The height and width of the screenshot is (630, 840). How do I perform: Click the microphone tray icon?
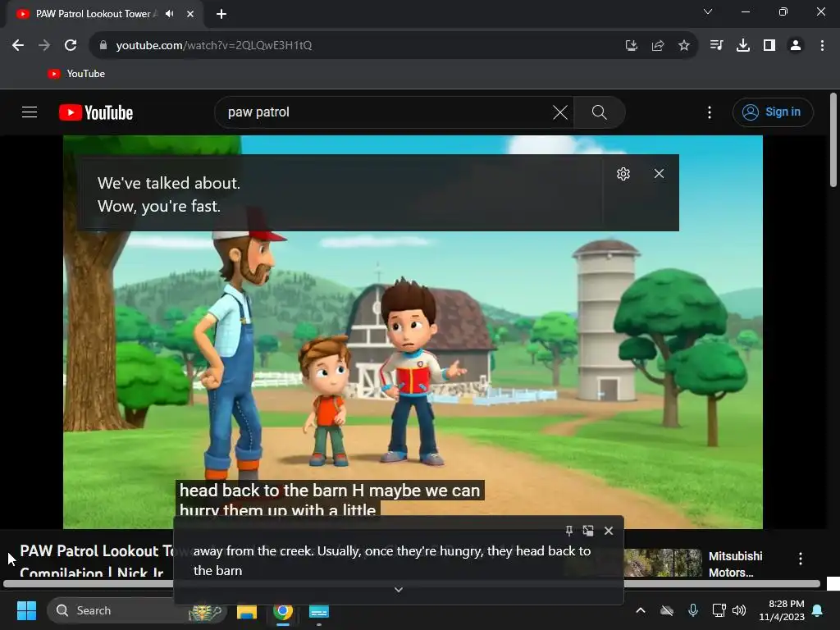(692, 610)
